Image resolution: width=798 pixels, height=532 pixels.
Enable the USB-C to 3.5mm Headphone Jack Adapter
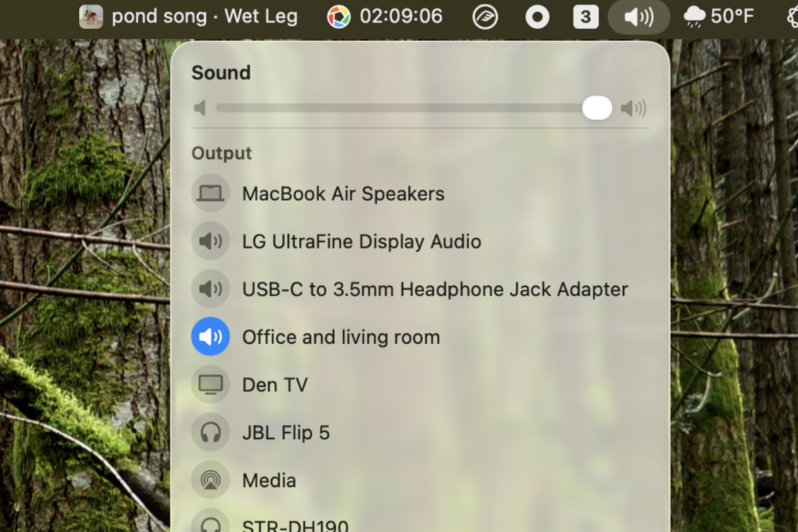pos(434,289)
